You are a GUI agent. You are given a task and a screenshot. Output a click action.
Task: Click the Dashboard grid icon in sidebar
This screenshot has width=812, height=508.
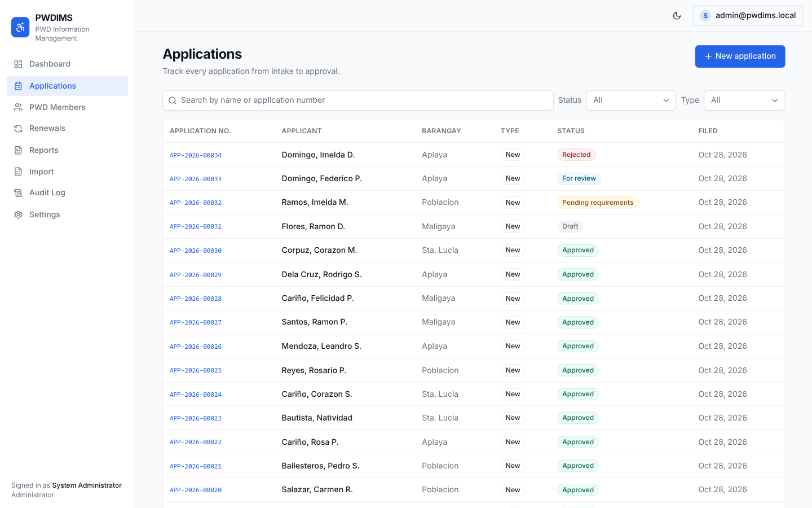18,64
